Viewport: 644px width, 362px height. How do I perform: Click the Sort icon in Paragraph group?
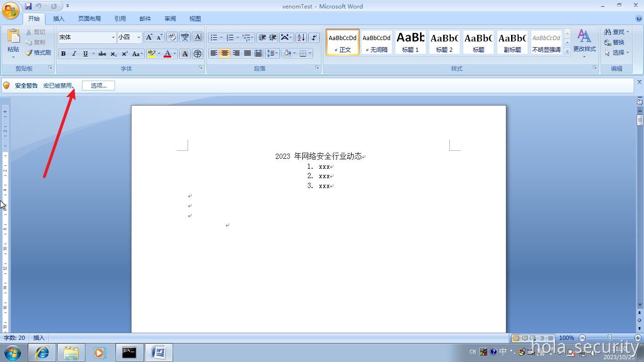point(300,37)
